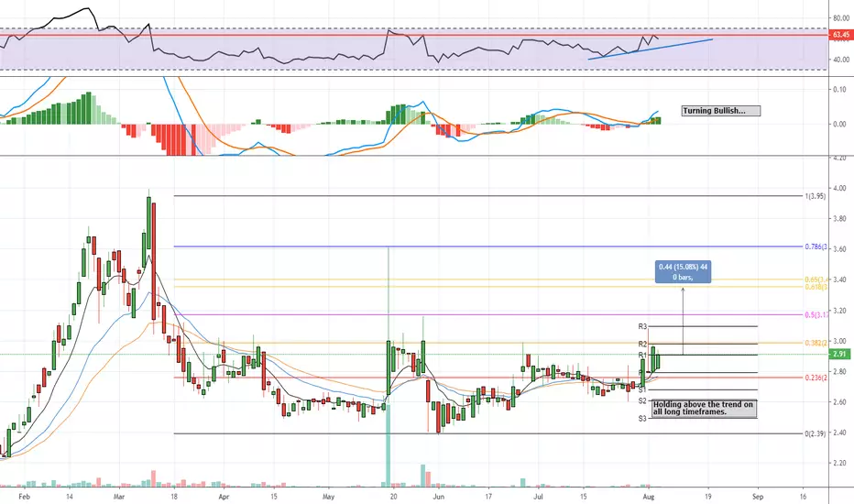The image size is (854, 504).
Task: Click the purple 0.786 Fibonacci horizontal line
Action: point(488,247)
